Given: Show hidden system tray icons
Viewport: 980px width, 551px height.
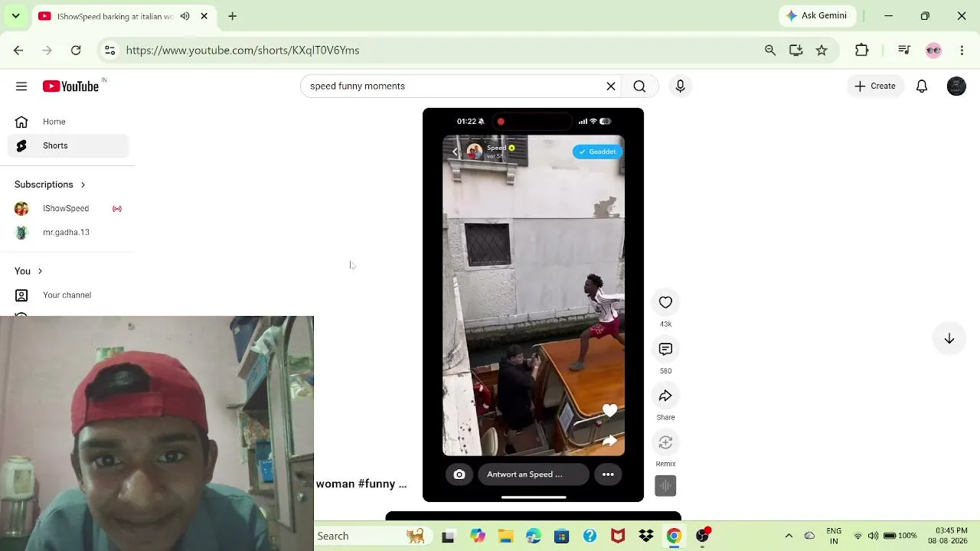Looking at the screenshot, I should (789, 536).
